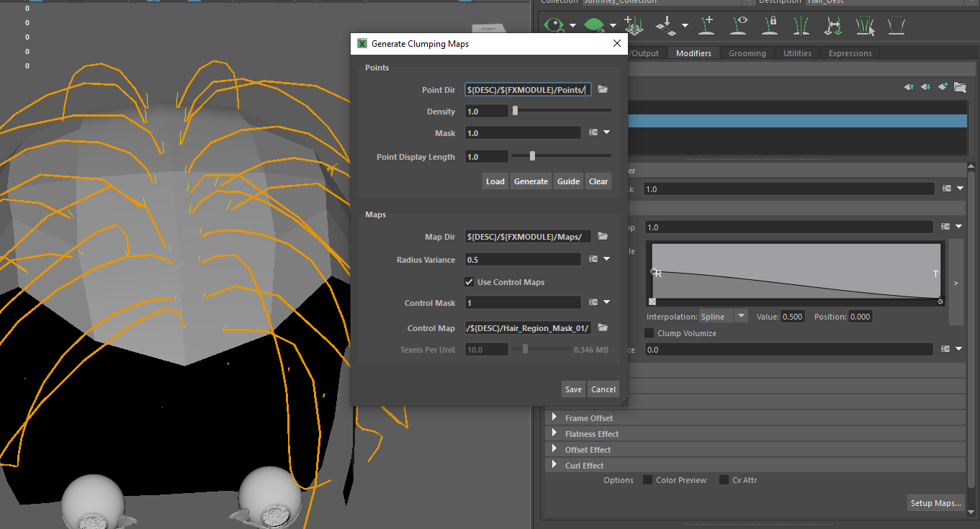
Task: Enable the Clump Volumize checkbox
Action: [649, 333]
